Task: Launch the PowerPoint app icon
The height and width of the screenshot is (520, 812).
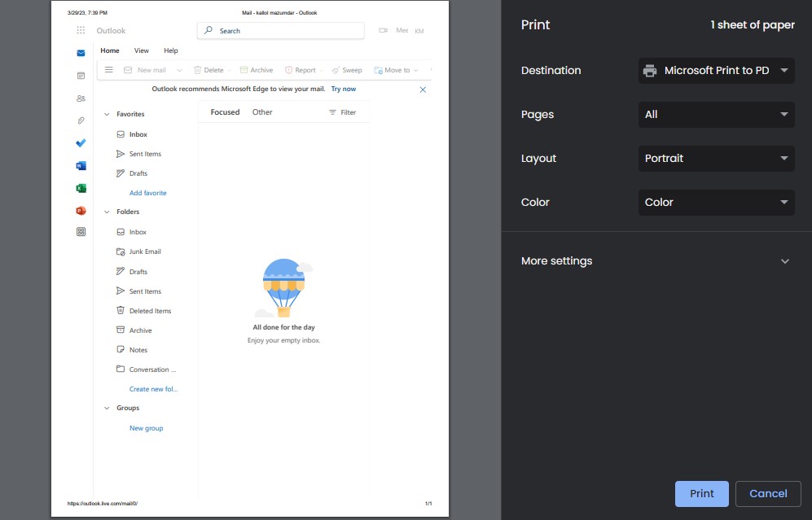Action: point(81,211)
